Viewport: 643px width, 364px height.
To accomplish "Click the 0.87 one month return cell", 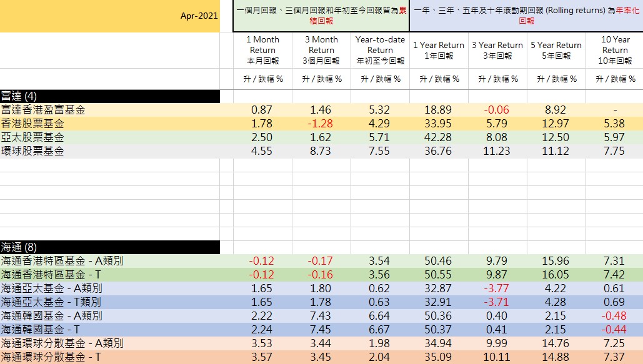I will 262,110.
